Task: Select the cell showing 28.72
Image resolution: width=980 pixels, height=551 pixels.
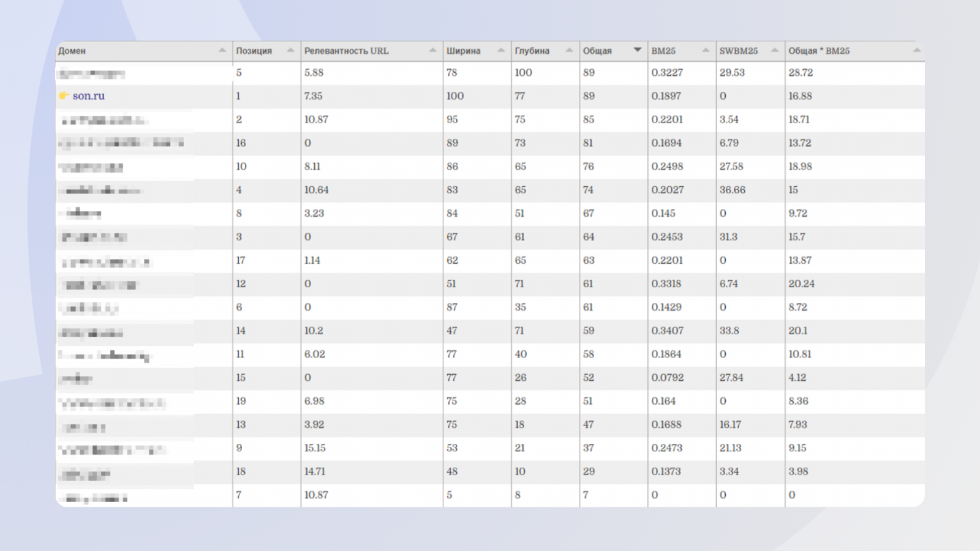Action: [801, 72]
